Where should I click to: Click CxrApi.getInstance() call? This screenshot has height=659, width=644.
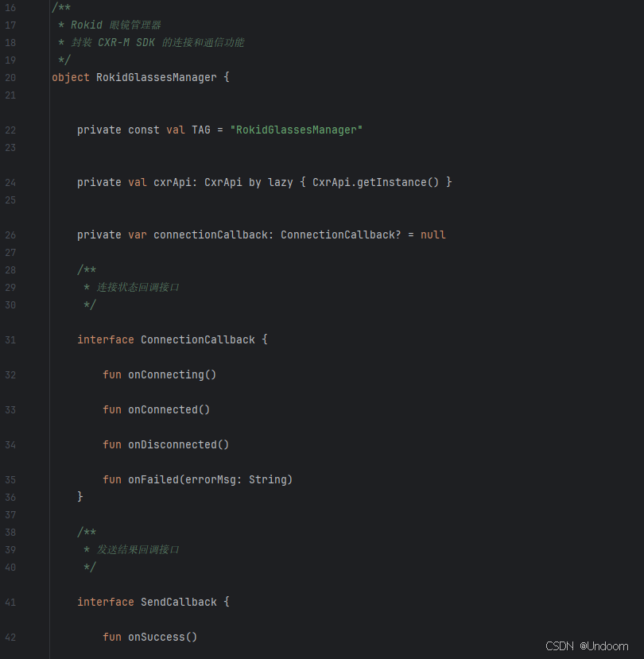point(375,182)
